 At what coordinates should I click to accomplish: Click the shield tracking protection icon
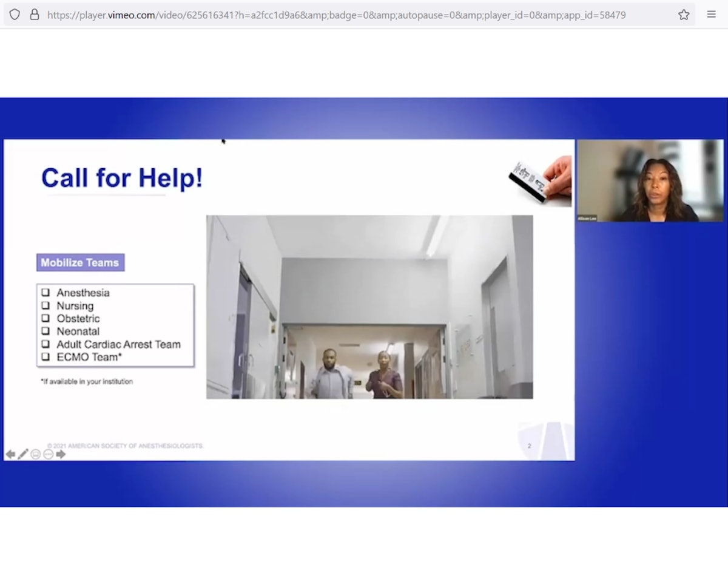click(x=15, y=15)
